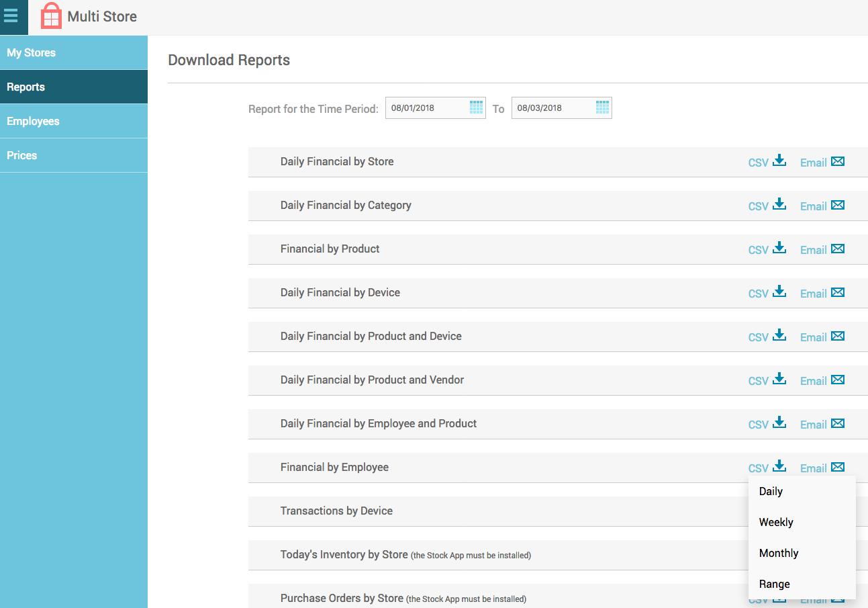Click the start date field 08/01/2018

click(436, 107)
